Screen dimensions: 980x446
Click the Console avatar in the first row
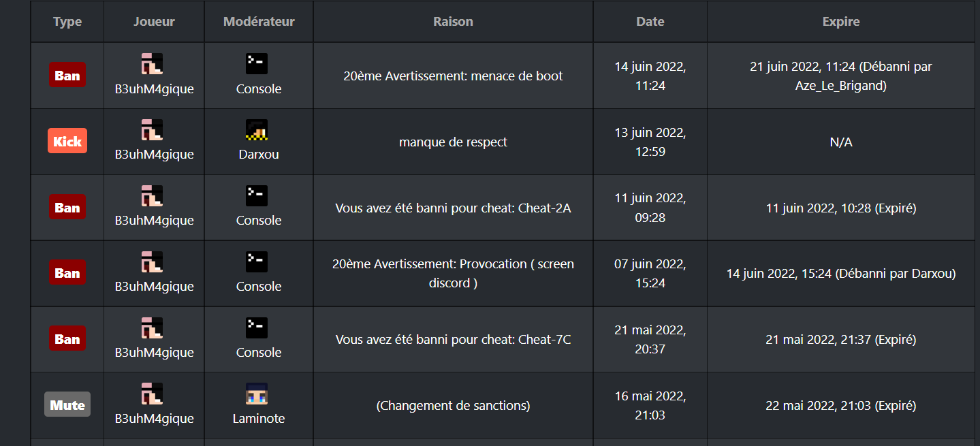[x=256, y=64]
